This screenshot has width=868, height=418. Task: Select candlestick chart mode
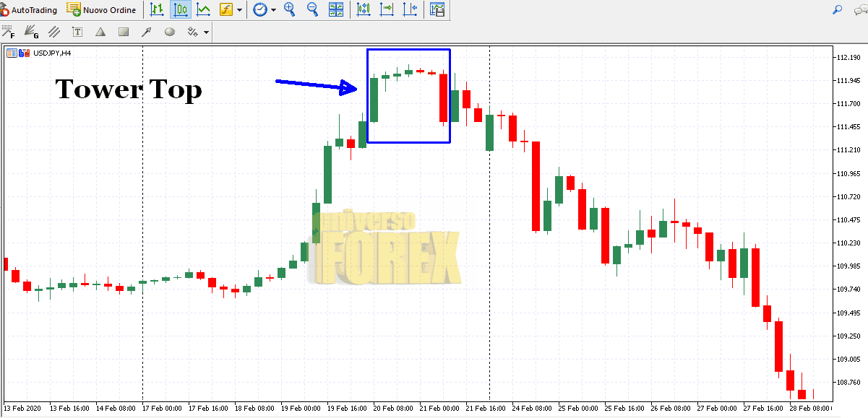pos(180,10)
